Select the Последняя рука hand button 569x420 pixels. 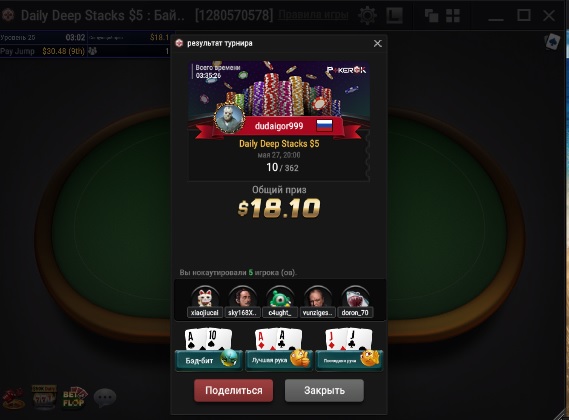(349, 360)
